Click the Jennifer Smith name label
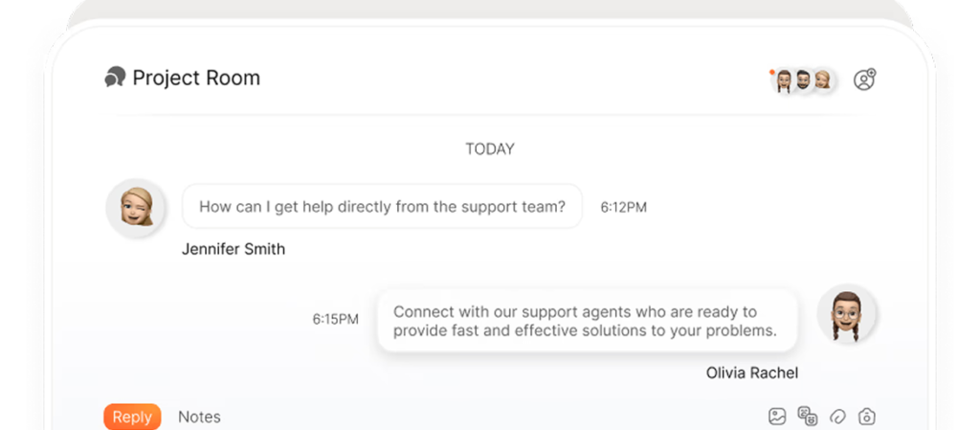Screen dimensions: 980x430 pos(233,249)
